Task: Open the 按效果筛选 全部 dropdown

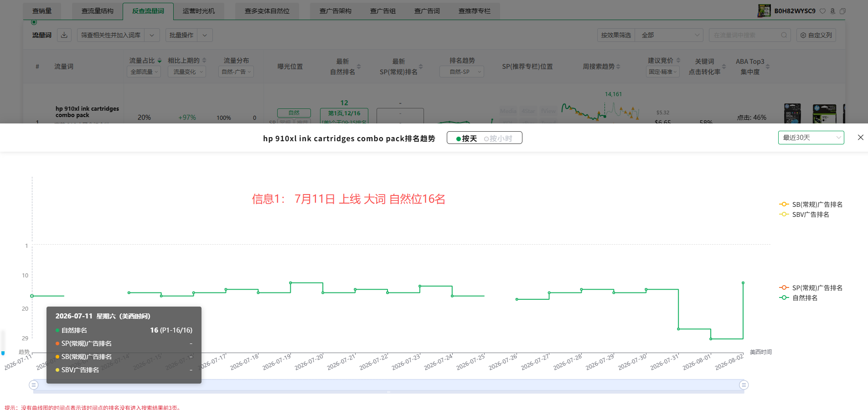Action: (670, 35)
